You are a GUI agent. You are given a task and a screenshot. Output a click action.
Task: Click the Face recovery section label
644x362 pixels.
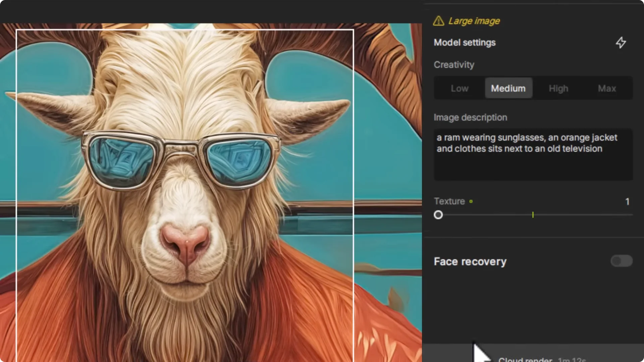tap(470, 261)
